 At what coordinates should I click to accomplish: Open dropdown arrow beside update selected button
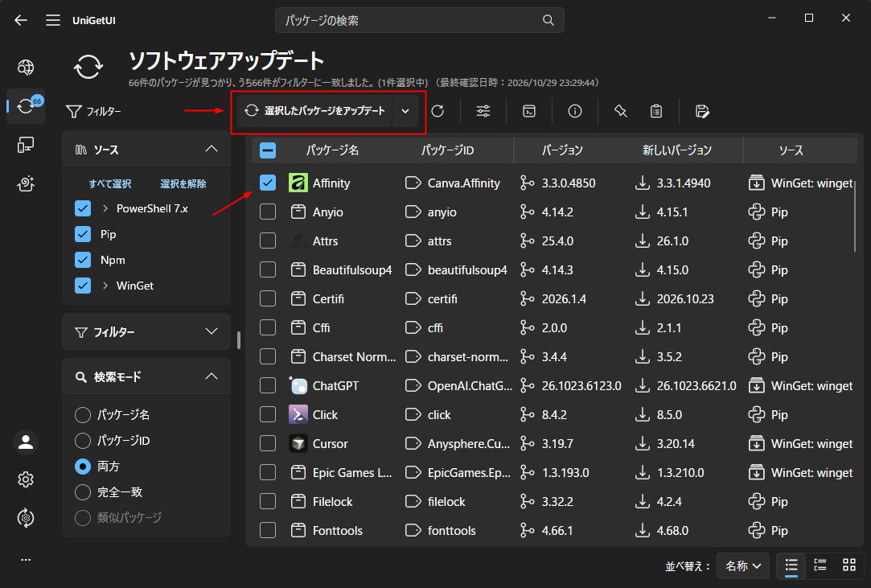pos(405,111)
